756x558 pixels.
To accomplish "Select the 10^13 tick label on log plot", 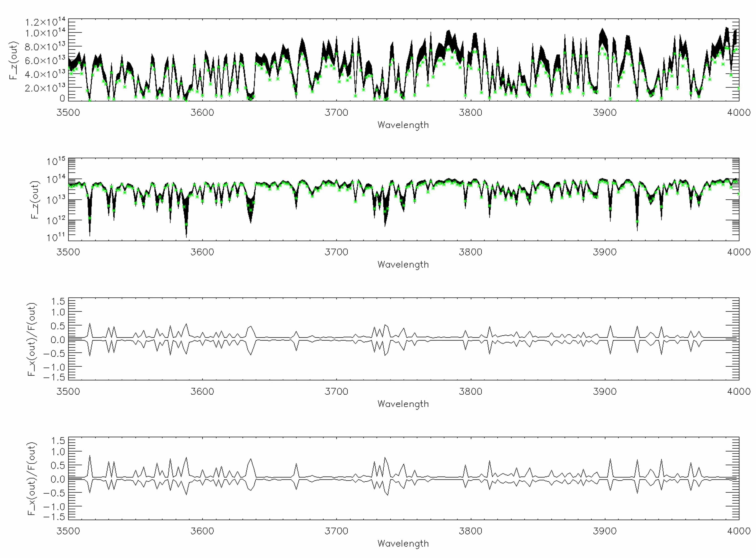I will coord(56,200).
